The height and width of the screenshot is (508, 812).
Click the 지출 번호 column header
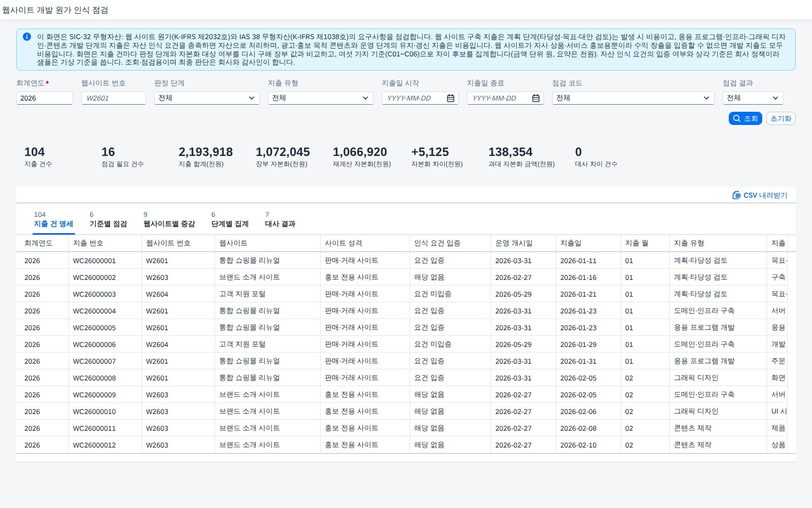pos(105,243)
